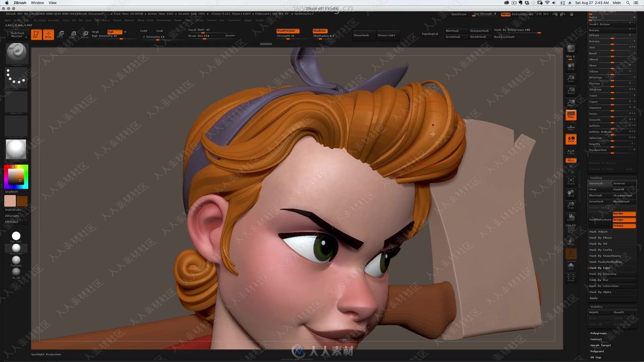
Task: Expand the Mask PeaksAndValleys section
Action: 606,262
